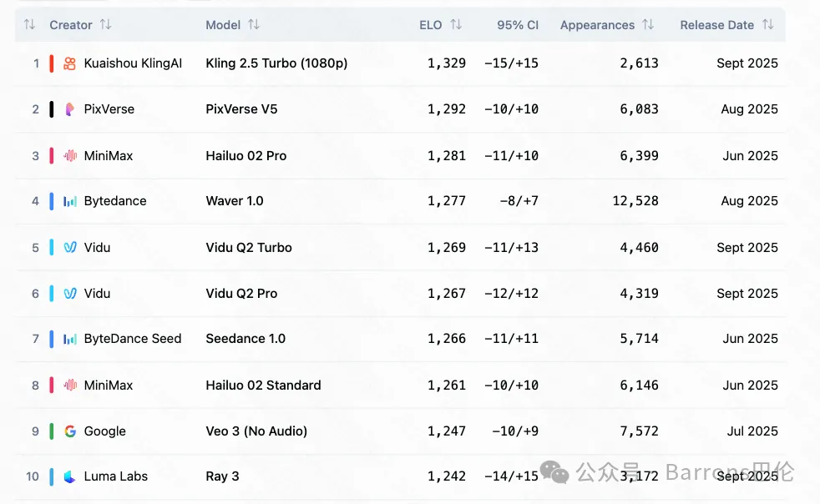Click the ByteDance Seed logo icon
Screen dimensions: 820x504
(x=70, y=339)
